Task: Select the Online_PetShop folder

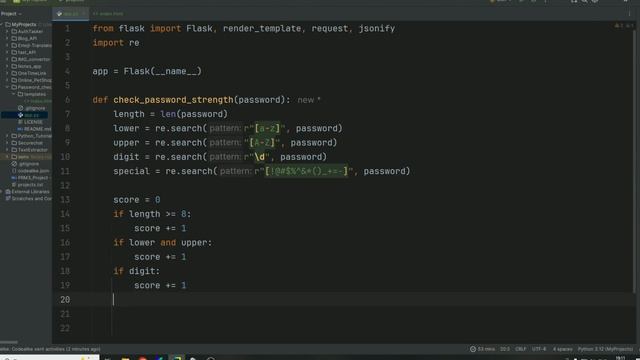Action: [x=31, y=80]
